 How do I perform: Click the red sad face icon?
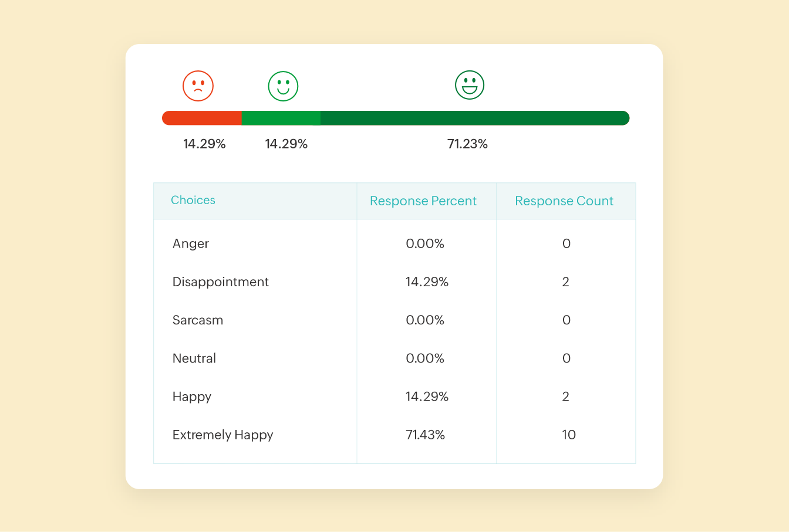pos(198,86)
